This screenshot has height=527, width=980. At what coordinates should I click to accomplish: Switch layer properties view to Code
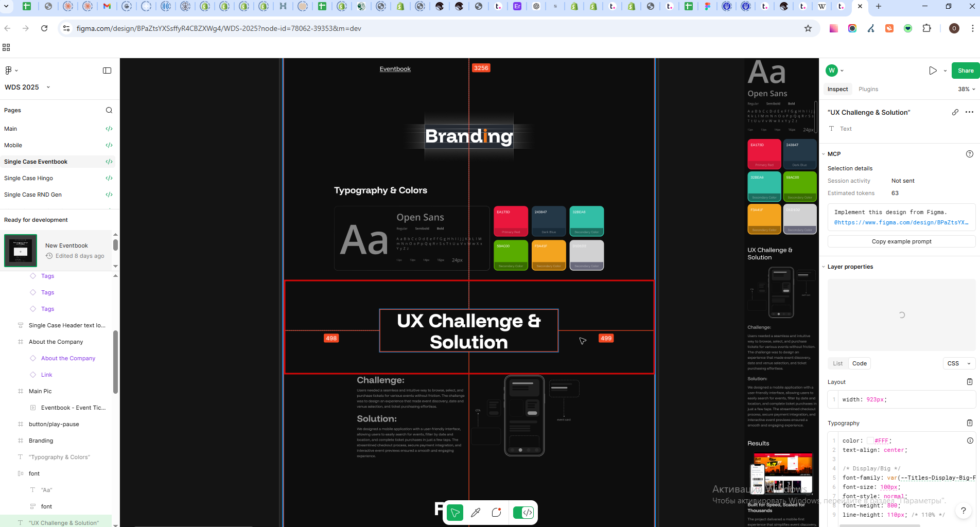pos(860,363)
